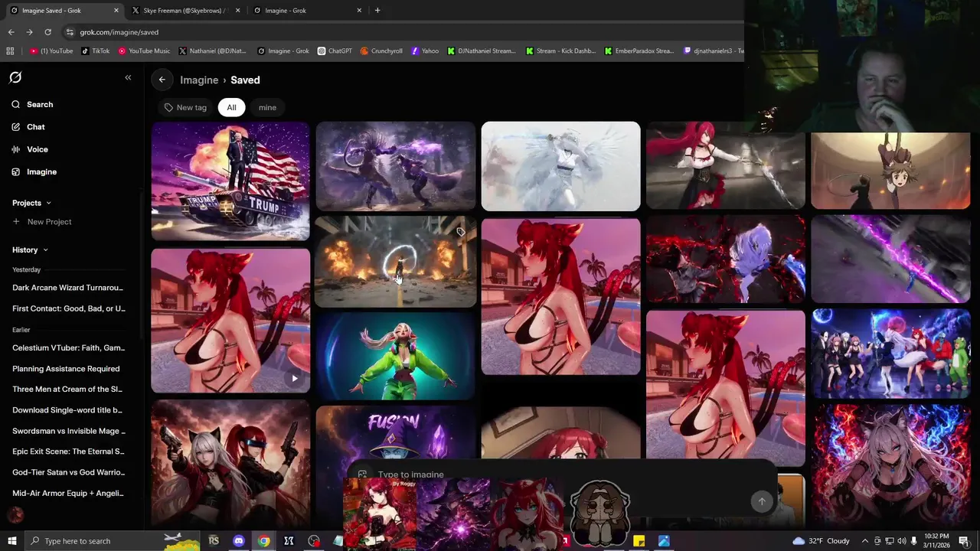Reload the page with the refresh icon

pos(47,32)
